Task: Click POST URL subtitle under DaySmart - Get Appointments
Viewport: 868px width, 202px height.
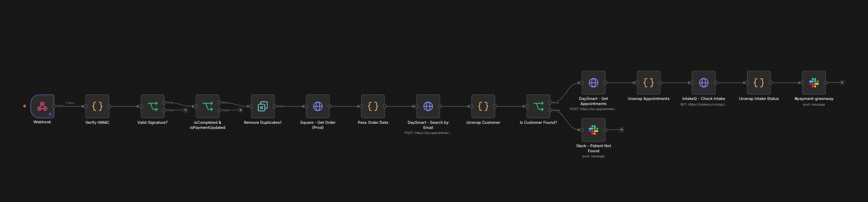Action: click(x=593, y=109)
